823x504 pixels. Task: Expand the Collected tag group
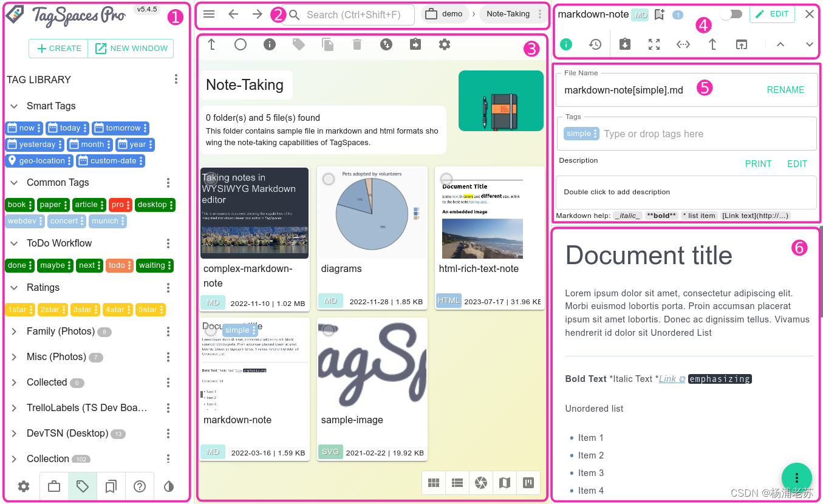[14, 383]
